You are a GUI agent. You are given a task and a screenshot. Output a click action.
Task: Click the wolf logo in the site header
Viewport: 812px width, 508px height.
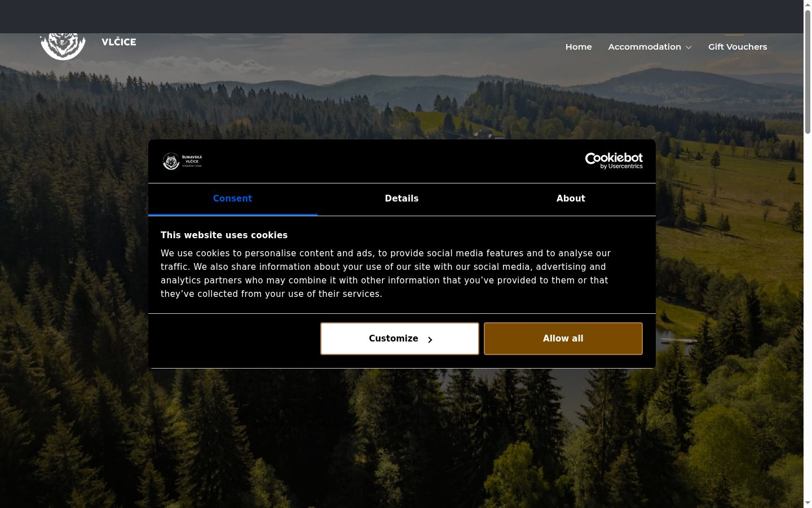[63, 46]
